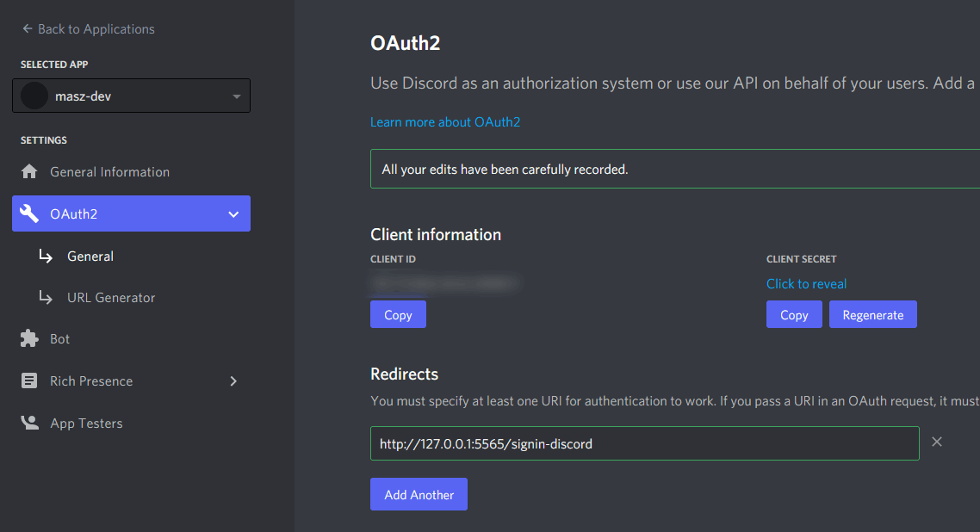The width and height of the screenshot is (980, 532).
Task: Click the Client information heading
Action: [436, 235]
